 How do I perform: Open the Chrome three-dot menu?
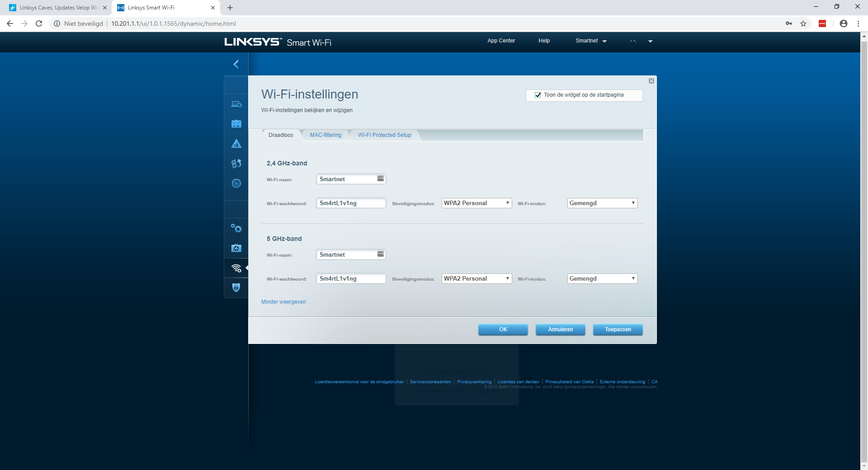click(858, 23)
